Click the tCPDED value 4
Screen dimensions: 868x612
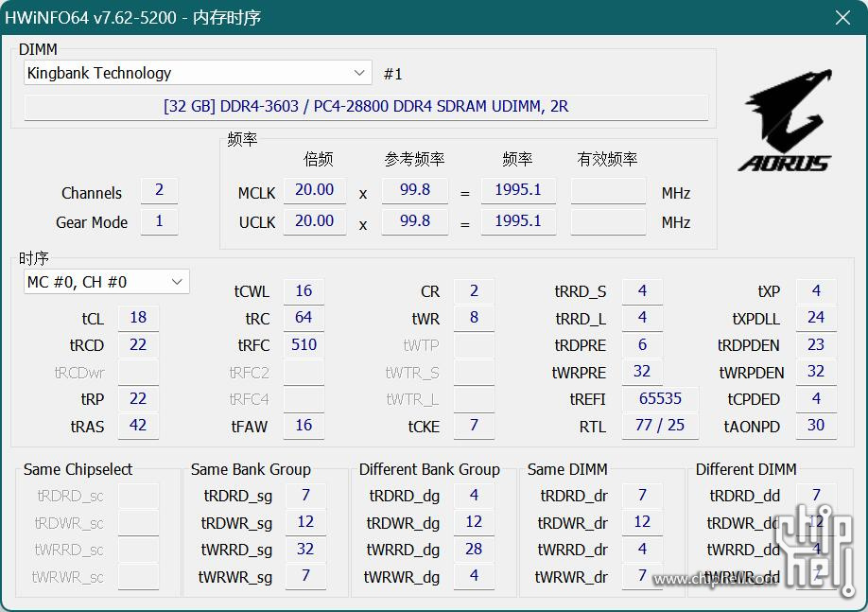(x=817, y=399)
